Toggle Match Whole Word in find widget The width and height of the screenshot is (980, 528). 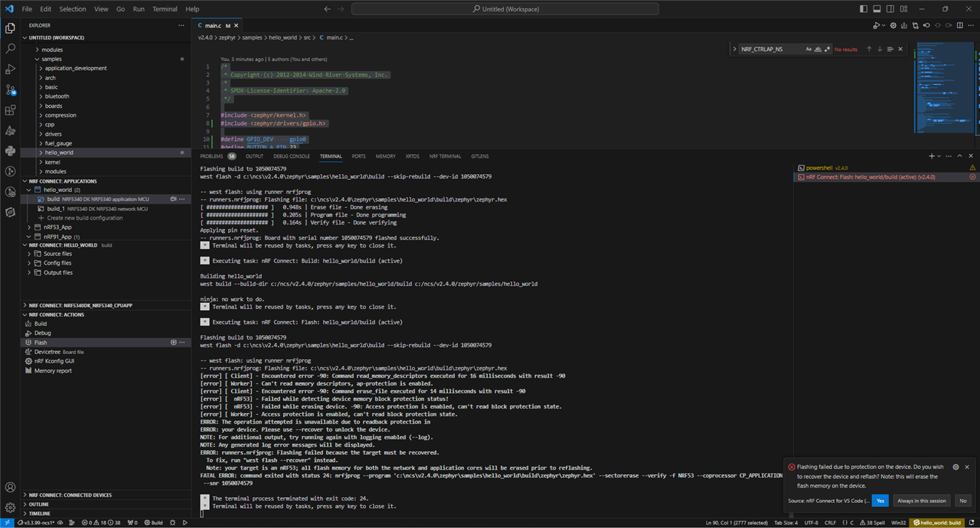(818, 50)
